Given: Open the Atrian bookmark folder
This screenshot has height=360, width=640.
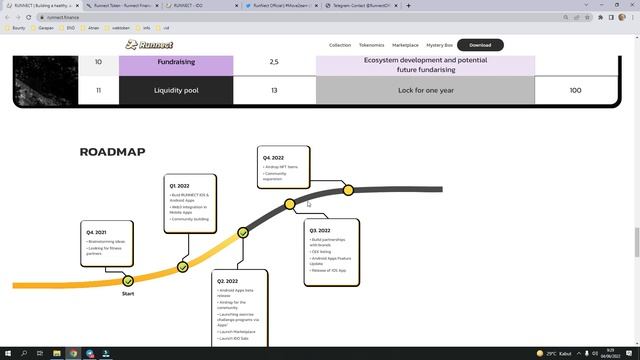Looking at the screenshot, I should tap(90, 28).
